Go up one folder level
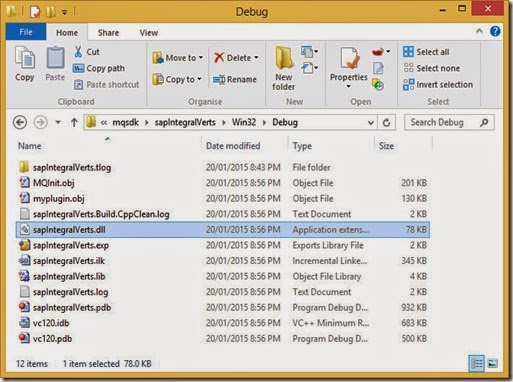 pyautogui.click(x=74, y=122)
